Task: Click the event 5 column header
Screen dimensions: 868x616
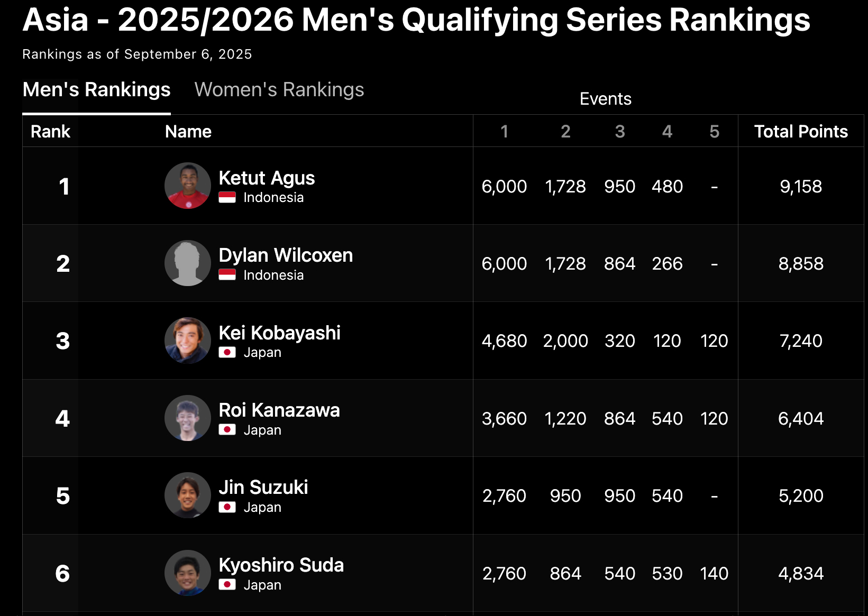Action: coord(714,132)
